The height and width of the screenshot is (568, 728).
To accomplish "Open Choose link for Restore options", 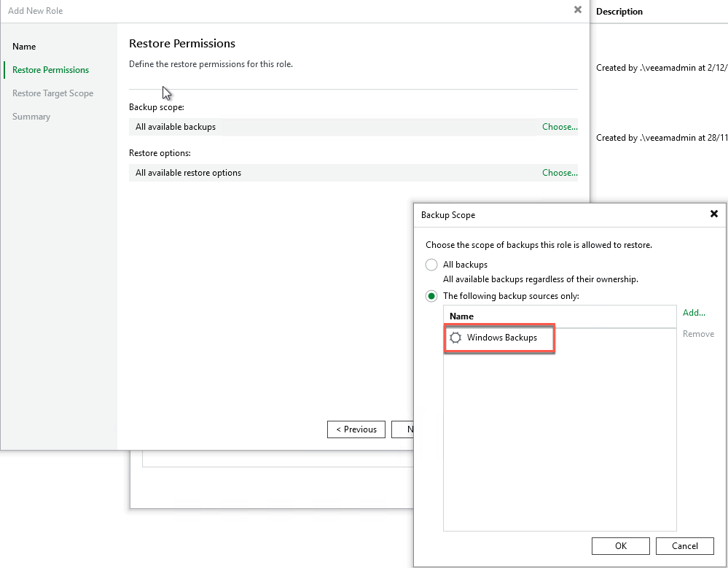I will tap(559, 173).
